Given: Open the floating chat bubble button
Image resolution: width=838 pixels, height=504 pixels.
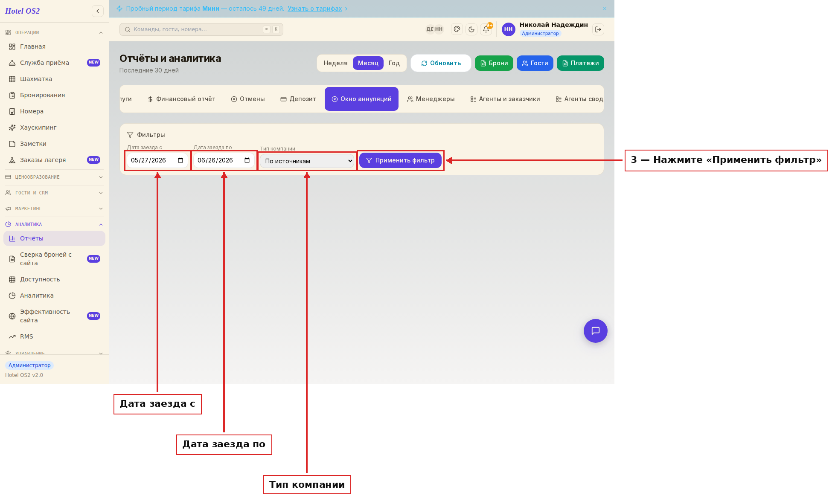Looking at the screenshot, I should pos(595,331).
